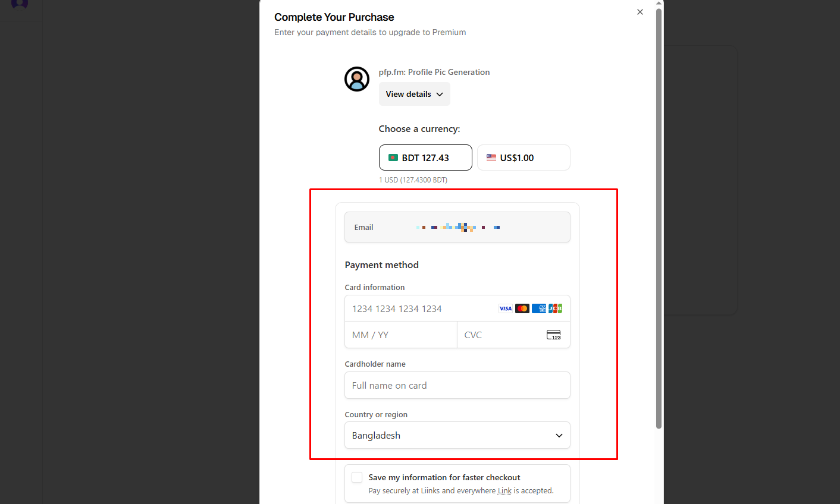
Task: Focus the CVC input field
Action: coord(513,335)
